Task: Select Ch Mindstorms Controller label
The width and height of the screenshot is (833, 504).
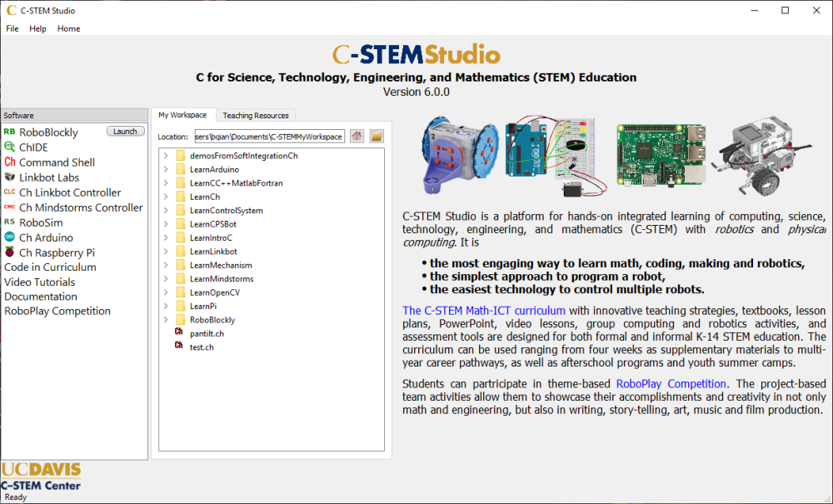Action: 81,207
